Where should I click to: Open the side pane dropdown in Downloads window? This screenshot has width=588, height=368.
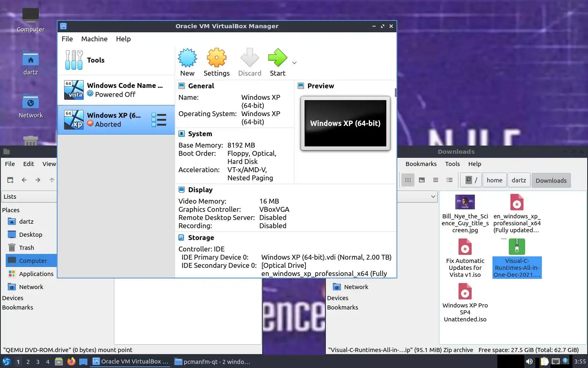[433, 197]
